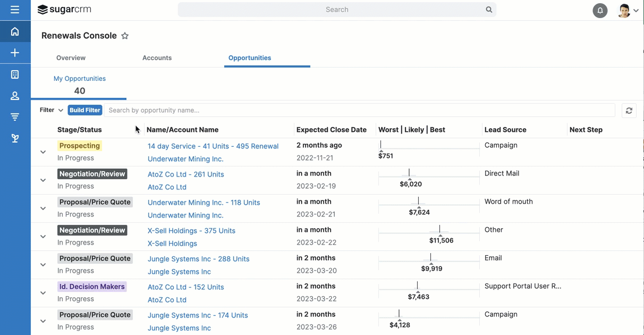Open the Filter dropdown
Screen dimensions: 644x335
(x=52, y=110)
